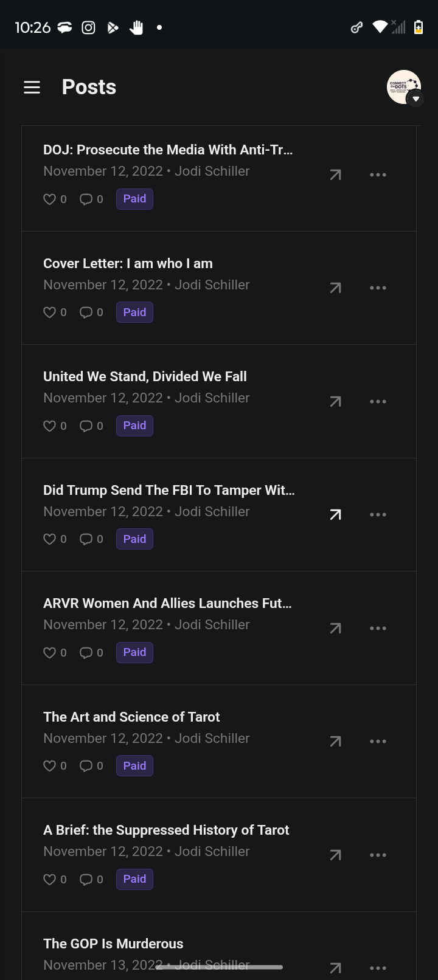Click Paid badge on Suppressed History post

point(134,879)
